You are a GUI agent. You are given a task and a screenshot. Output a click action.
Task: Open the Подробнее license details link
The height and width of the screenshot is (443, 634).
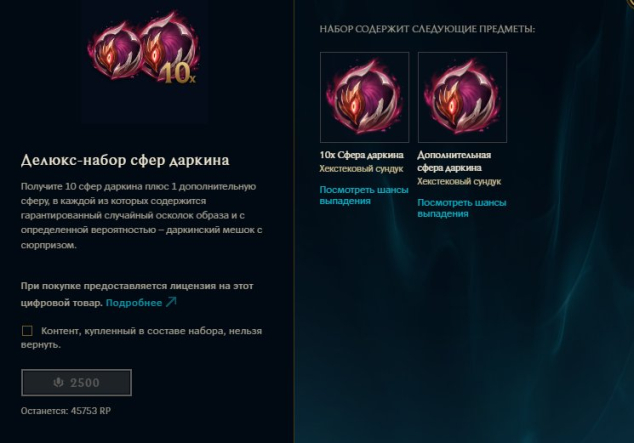tap(134, 303)
